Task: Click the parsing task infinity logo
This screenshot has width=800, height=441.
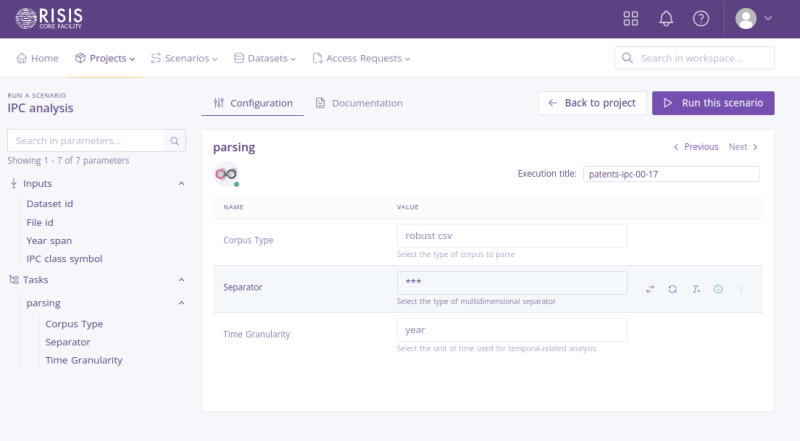Action: coord(226,173)
